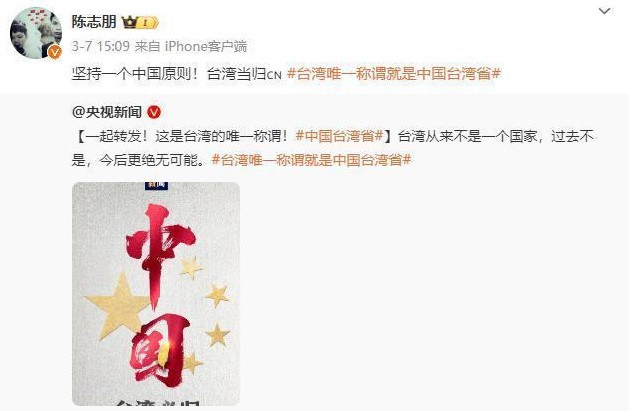Click the yellow Taiwan shape in 国 character

click(164, 354)
